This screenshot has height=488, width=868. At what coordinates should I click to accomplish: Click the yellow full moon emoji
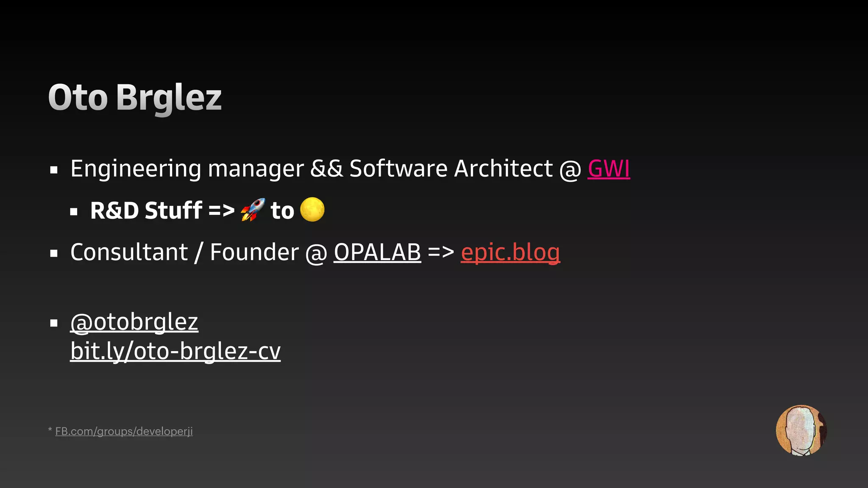tap(312, 209)
